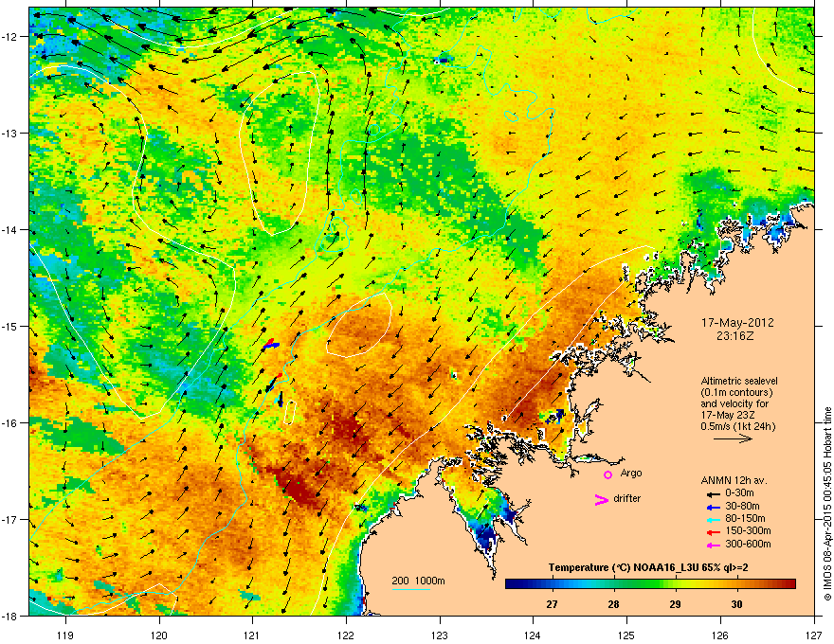834x644 pixels.
Task: Click the latitude axis label -15
Action: point(9,326)
